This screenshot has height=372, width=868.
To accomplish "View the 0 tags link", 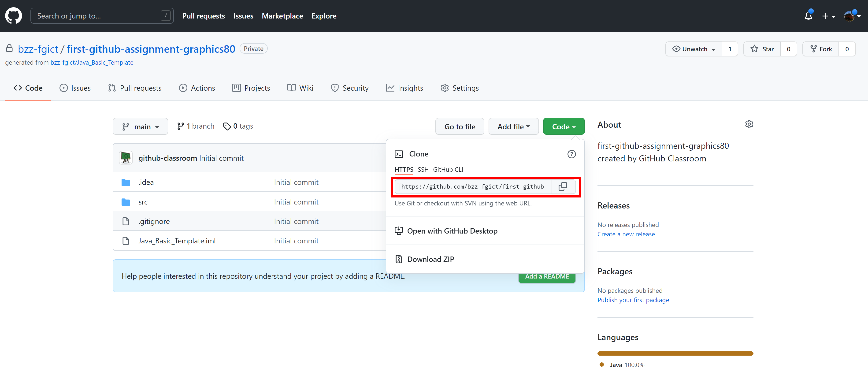I will 238,126.
